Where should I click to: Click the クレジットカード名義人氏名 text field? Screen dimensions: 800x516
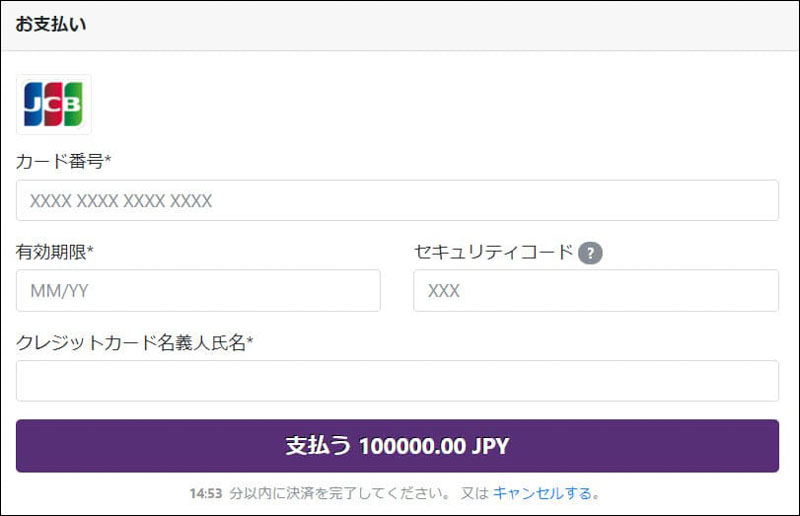(397, 381)
